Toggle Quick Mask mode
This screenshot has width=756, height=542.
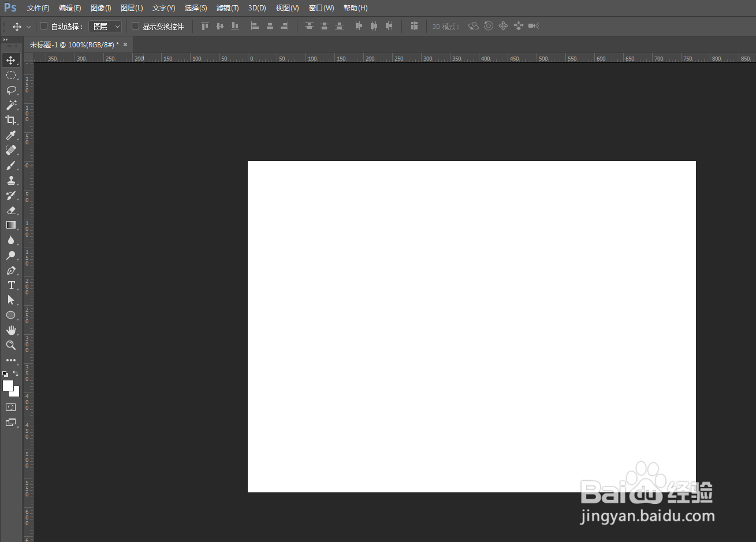point(11,408)
